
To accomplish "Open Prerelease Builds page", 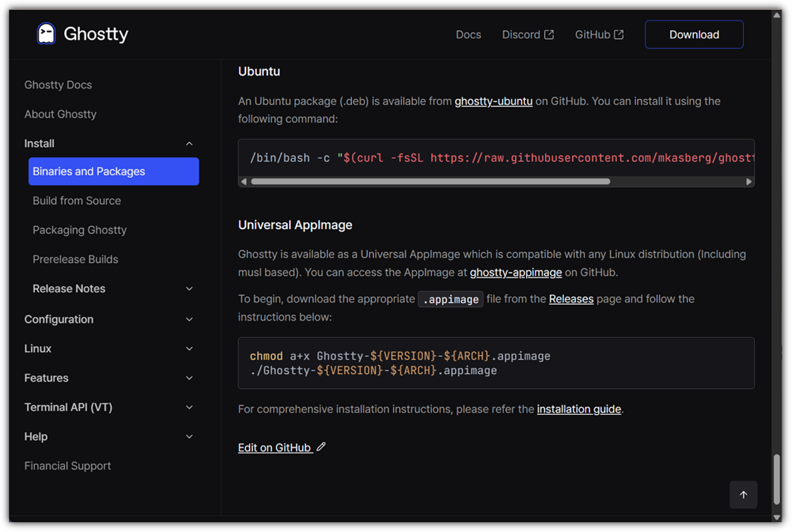I will (x=76, y=259).
